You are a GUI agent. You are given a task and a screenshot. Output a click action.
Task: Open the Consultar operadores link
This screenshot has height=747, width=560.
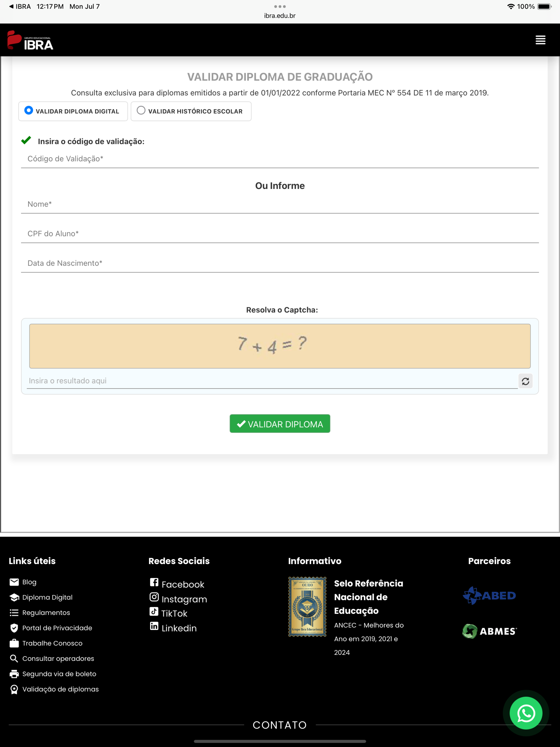pos(58,659)
